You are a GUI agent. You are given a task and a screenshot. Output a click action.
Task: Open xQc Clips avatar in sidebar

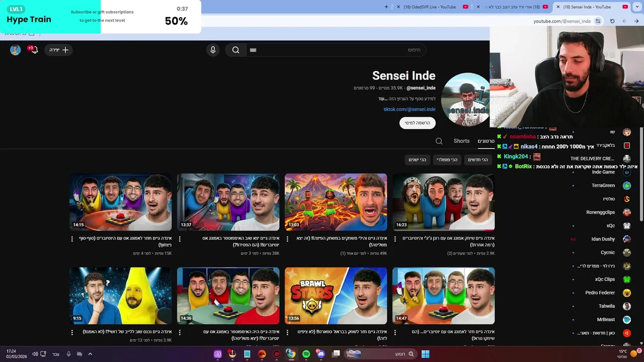click(x=627, y=279)
